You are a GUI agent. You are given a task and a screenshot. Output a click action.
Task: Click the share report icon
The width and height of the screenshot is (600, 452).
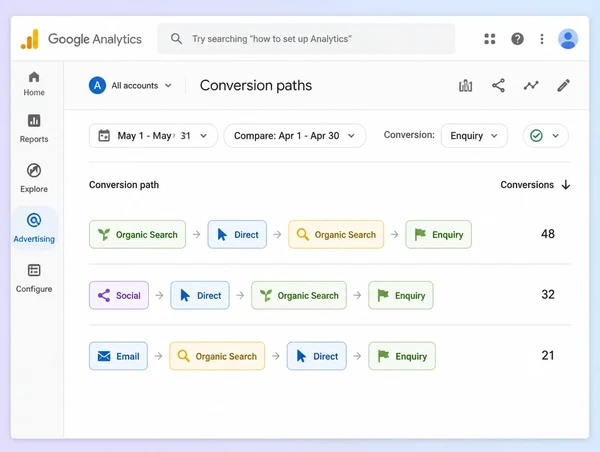498,85
